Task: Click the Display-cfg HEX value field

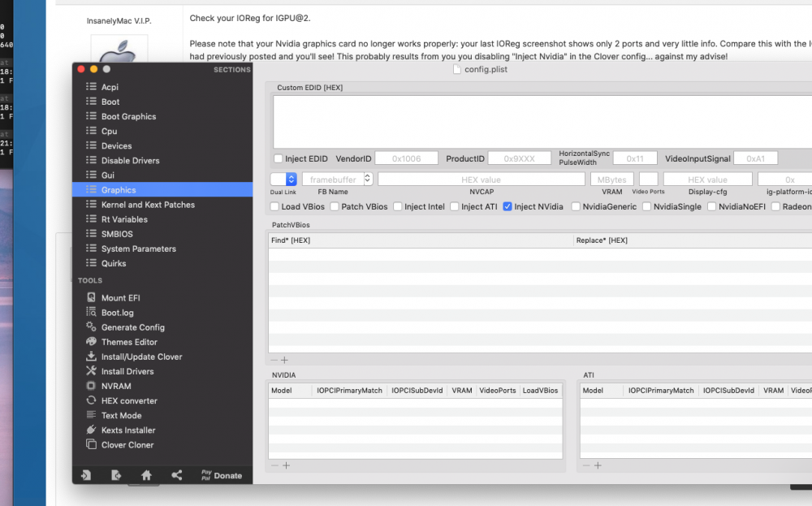Action: pos(707,179)
